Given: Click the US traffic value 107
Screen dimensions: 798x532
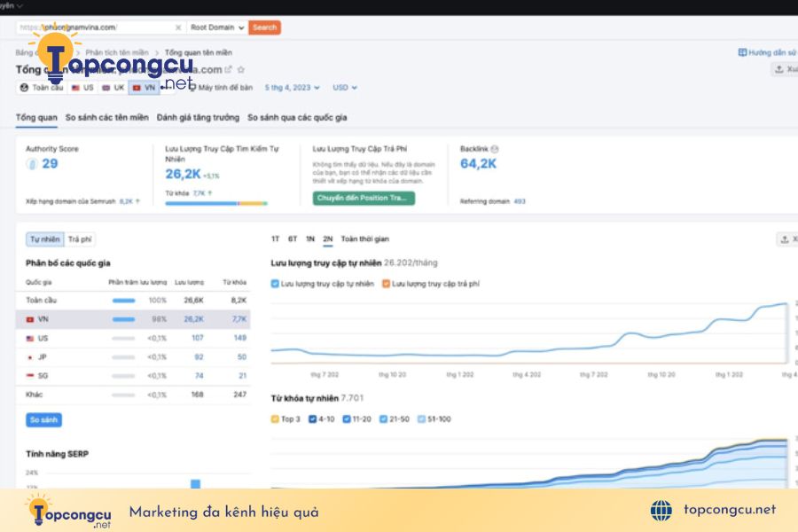Looking at the screenshot, I should (198, 338).
